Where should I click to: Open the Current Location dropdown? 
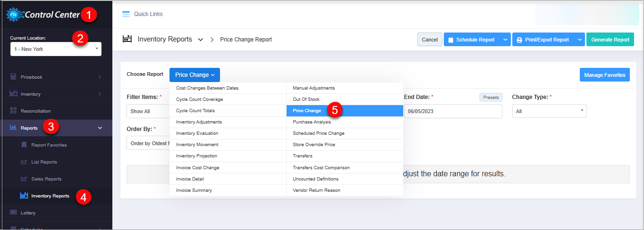point(56,49)
